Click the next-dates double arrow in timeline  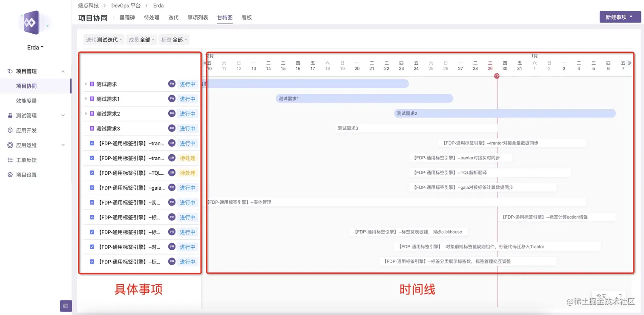[630, 63]
